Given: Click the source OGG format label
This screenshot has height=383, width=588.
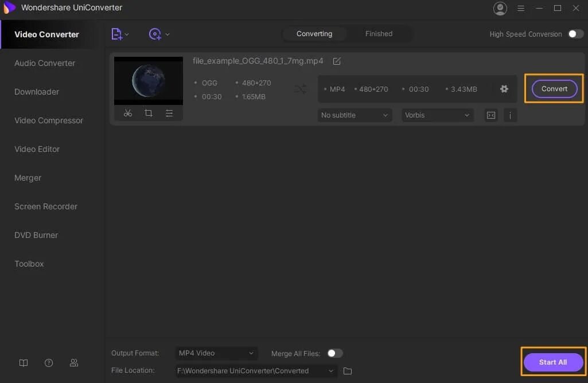Looking at the screenshot, I should click(x=209, y=83).
